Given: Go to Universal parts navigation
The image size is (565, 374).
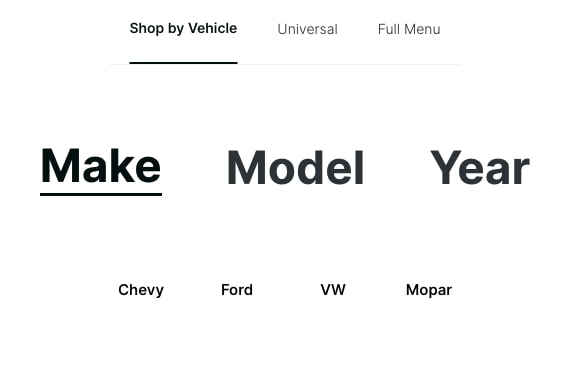Looking at the screenshot, I should click(x=307, y=29).
